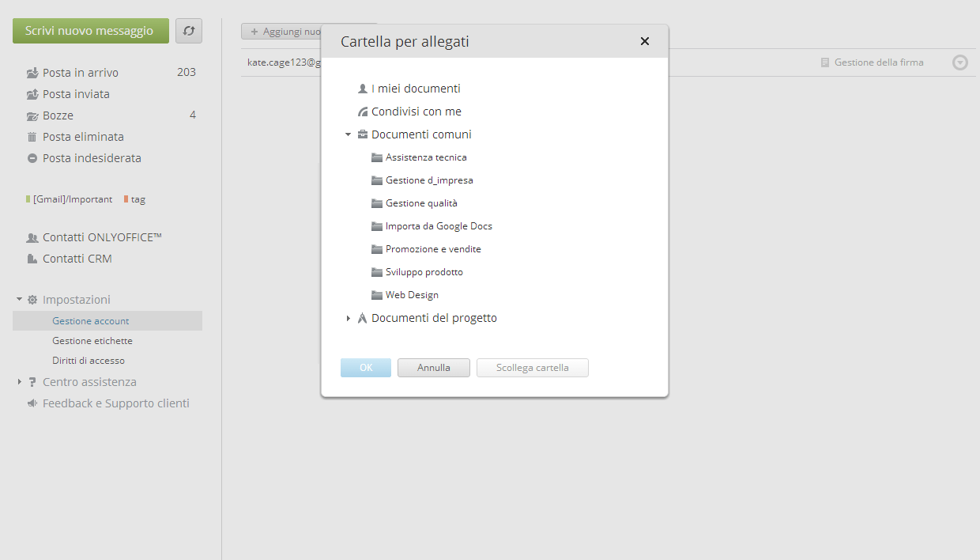Click the Posta indesiderata spam icon

pyautogui.click(x=32, y=158)
